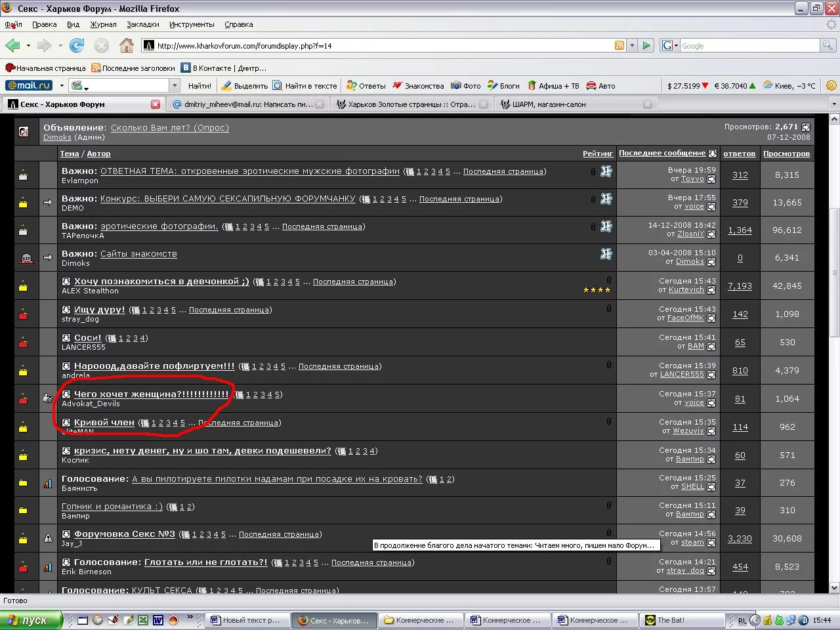Open the Правка menu
Viewport: 840px width, 630px height.
pos(44,24)
